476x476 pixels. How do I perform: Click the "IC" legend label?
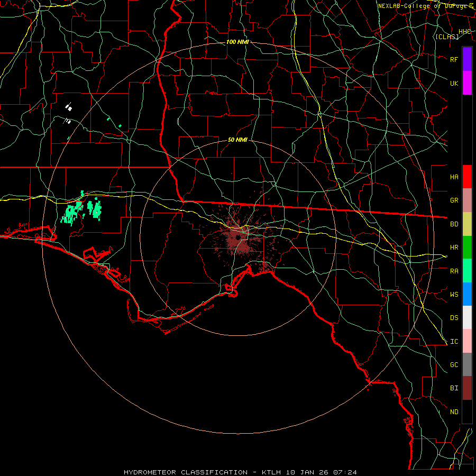point(454,342)
